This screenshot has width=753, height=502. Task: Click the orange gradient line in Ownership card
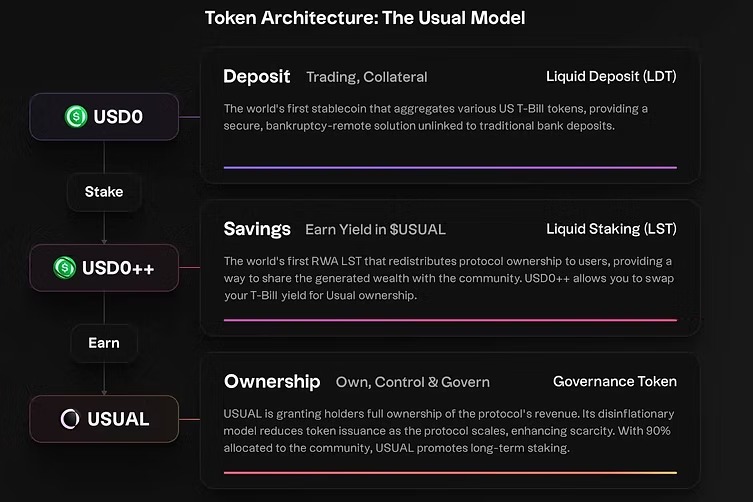[x=450, y=472]
